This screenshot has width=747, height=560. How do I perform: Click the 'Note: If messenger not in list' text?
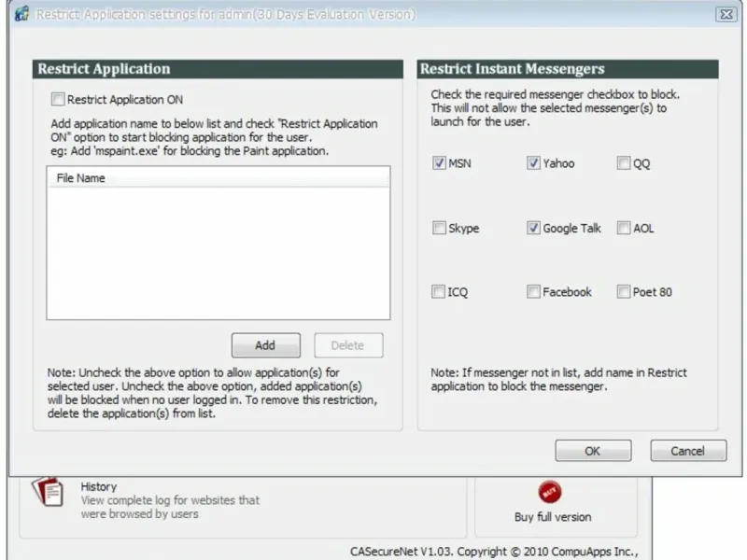point(558,380)
